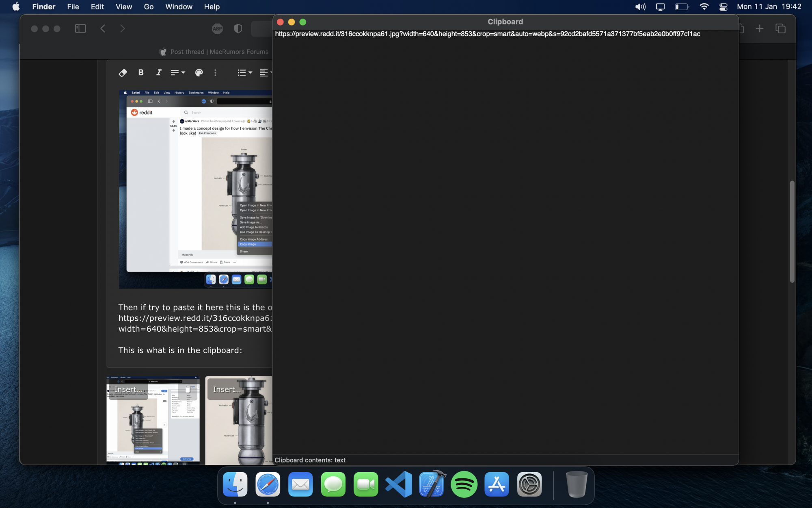Toggle bold formatting in editor
The image size is (812, 508).
[x=141, y=72]
